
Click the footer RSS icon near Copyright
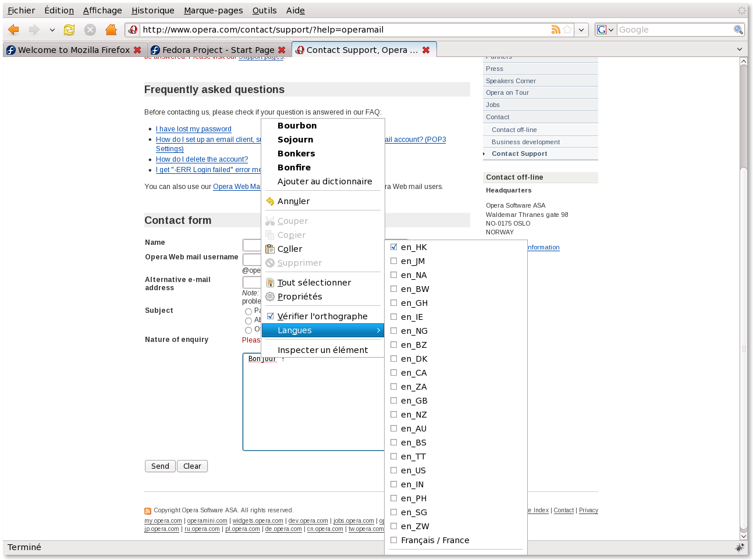coord(148,511)
